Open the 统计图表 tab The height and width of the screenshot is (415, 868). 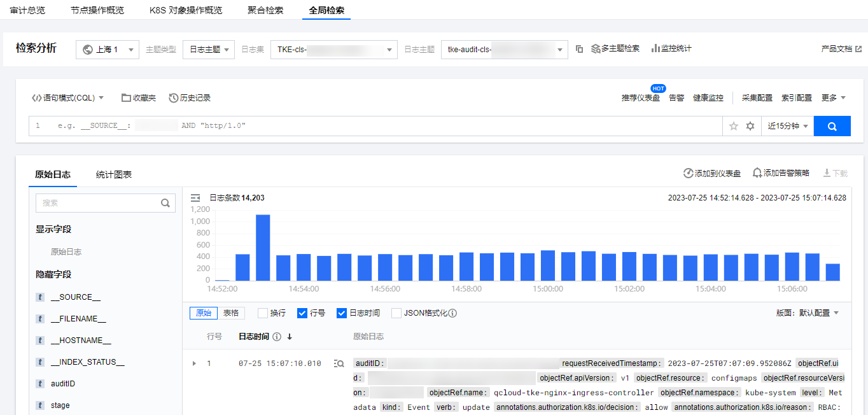click(x=114, y=174)
